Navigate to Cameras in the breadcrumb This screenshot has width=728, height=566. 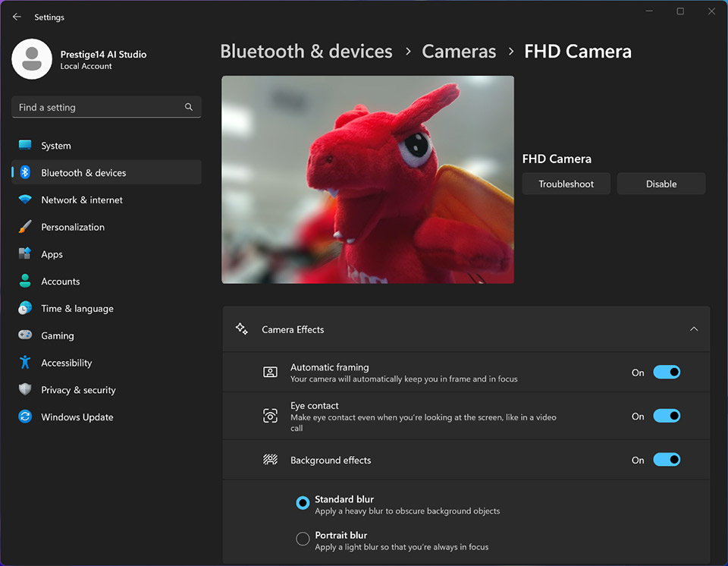(459, 52)
